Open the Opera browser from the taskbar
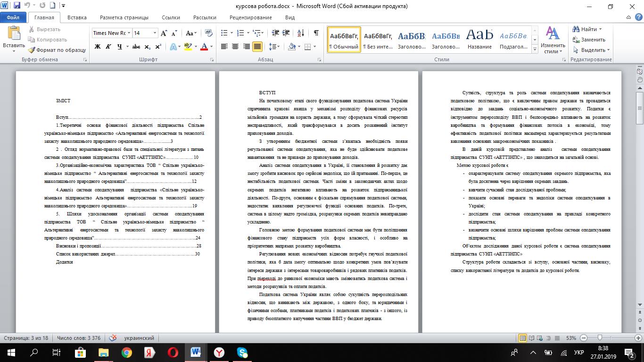The width and height of the screenshot is (644, 362). [x=173, y=352]
